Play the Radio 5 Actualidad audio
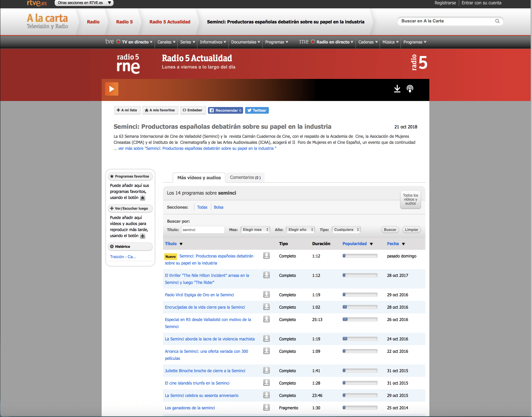Viewport: 532px width, 417px height. pos(112,89)
